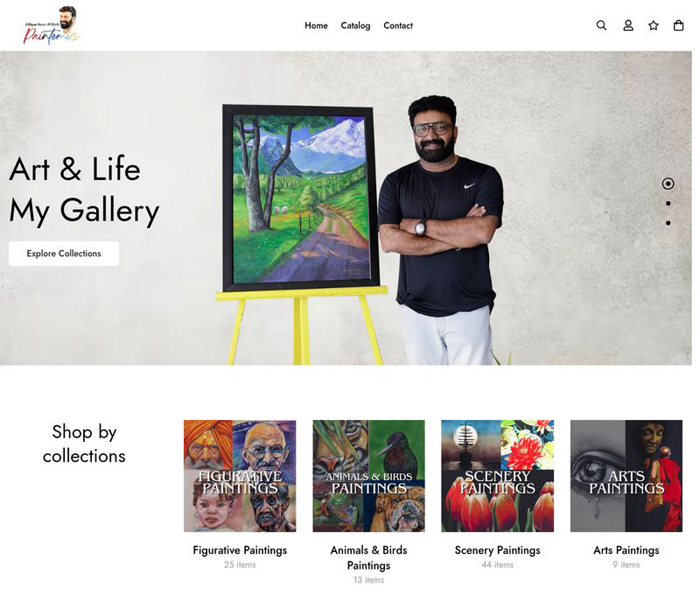Click the Animals & Birds collection thumbnail
Image resolution: width=700 pixels, height=594 pixels.
[x=368, y=476]
